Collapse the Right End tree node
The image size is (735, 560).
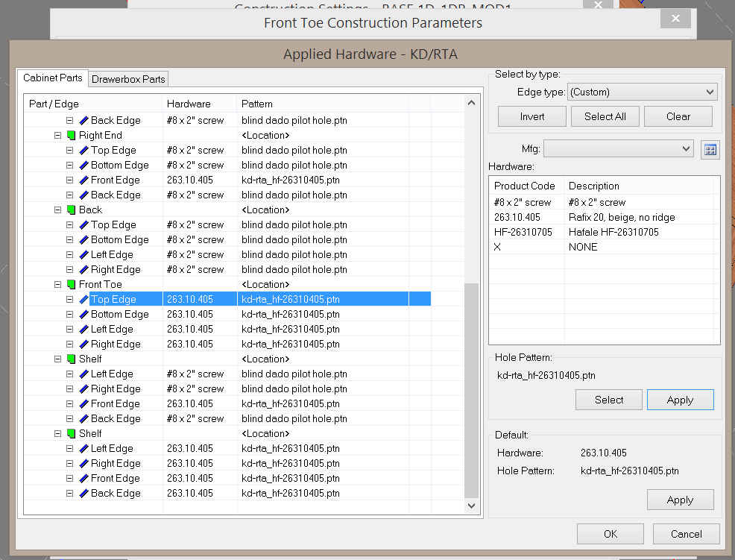(x=58, y=136)
